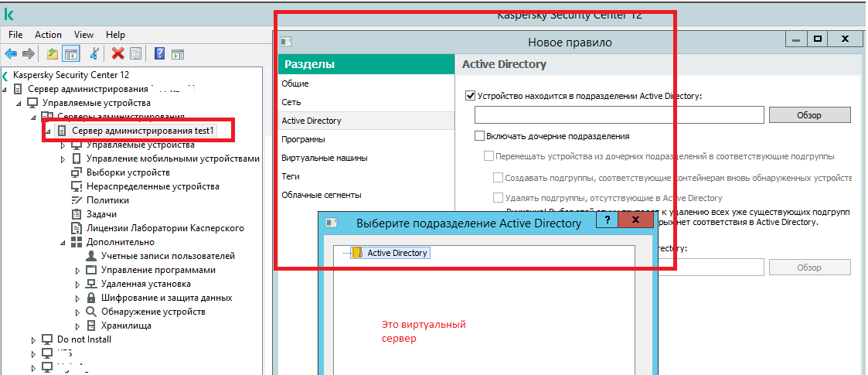Select the Общие section
The width and height of the screenshot is (868, 375).
[x=366, y=84]
